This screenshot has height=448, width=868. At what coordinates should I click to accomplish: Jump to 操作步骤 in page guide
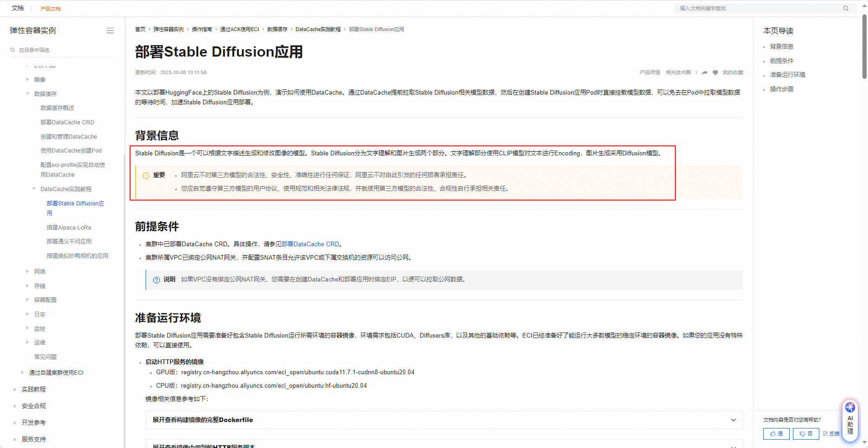tap(782, 89)
